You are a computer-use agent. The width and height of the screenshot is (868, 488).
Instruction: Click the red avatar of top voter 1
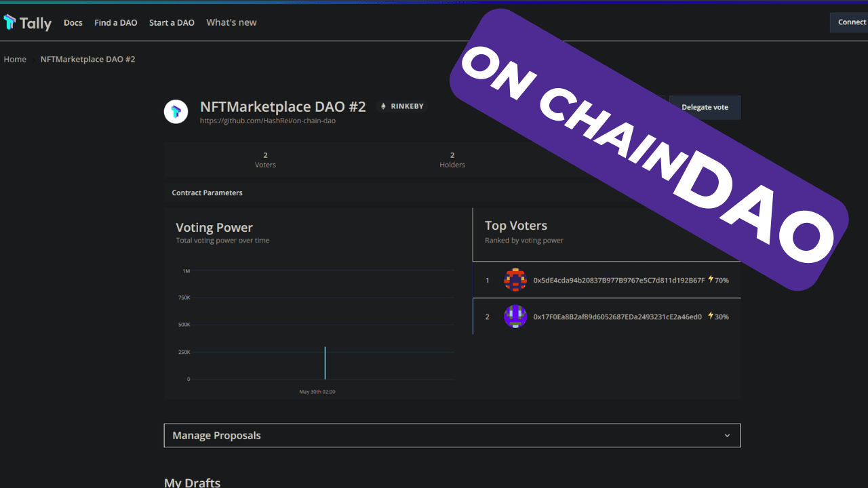tap(515, 280)
